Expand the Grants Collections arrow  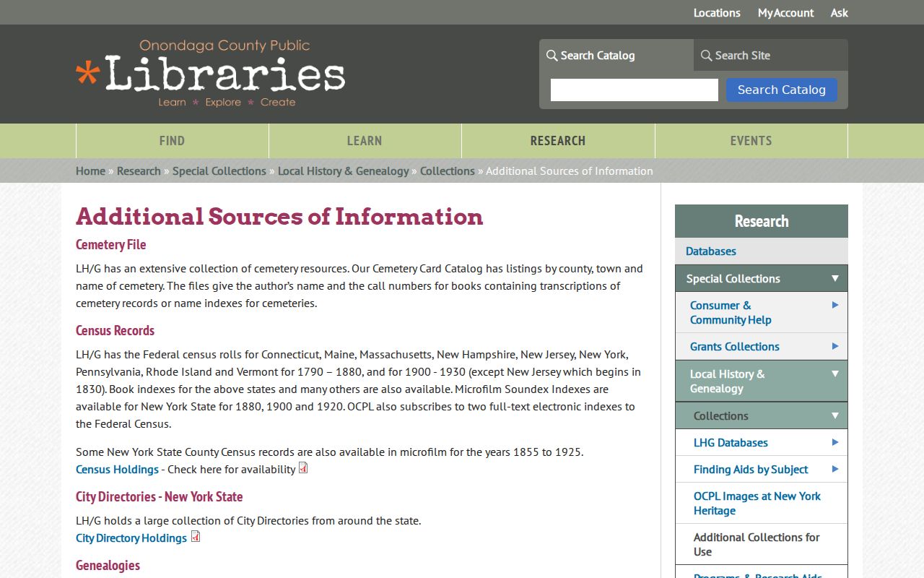click(834, 346)
